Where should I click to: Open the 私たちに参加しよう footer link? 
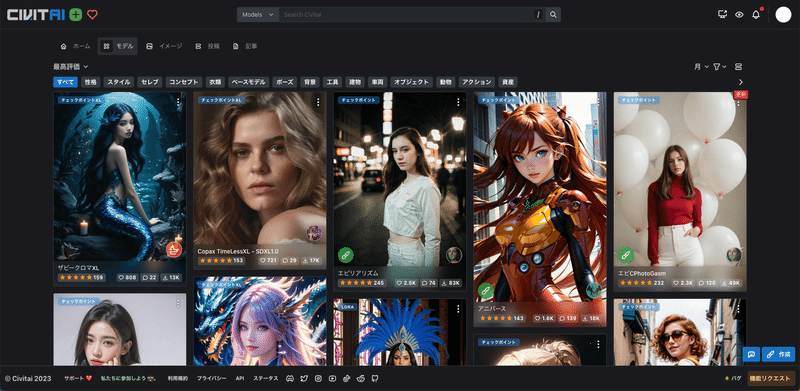(129, 379)
